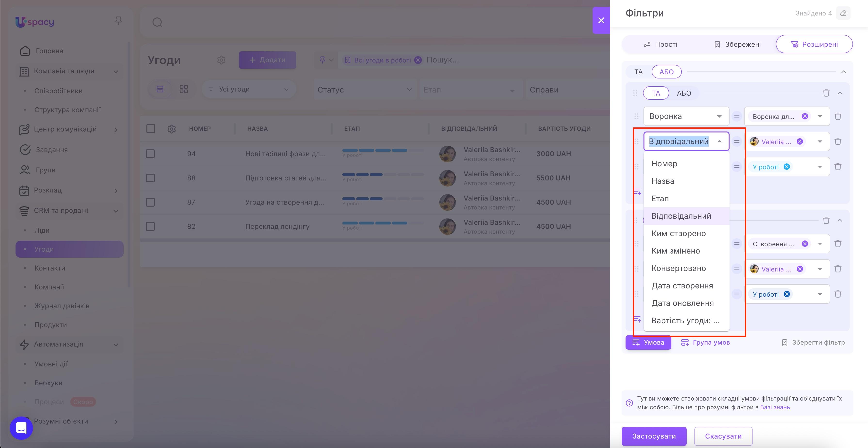Check the checkbox next to deal 94
Viewport: 868px width, 448px height.
coord(151,154)
